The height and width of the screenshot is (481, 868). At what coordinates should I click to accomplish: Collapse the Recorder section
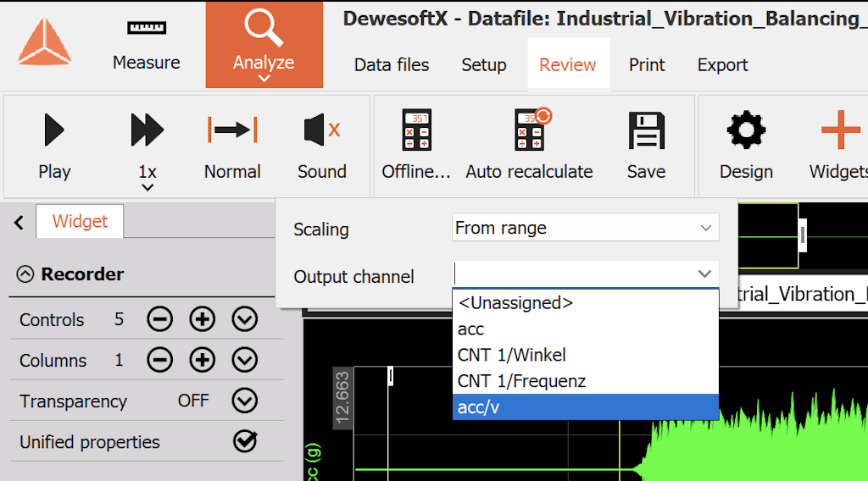click(25, 274)
